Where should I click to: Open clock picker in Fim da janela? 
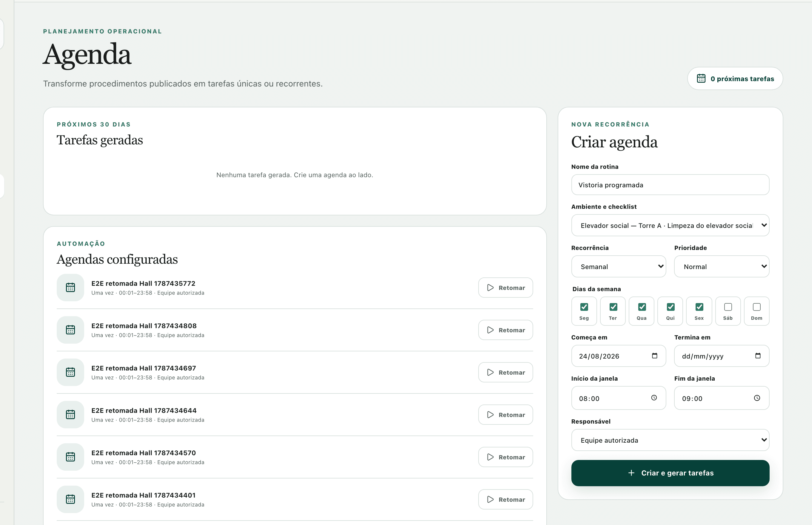(x=757, y=398)
